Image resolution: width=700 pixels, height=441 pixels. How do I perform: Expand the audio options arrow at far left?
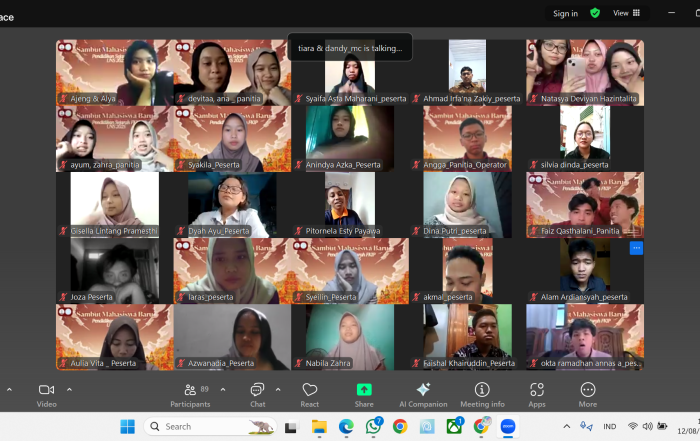point(8,389)
